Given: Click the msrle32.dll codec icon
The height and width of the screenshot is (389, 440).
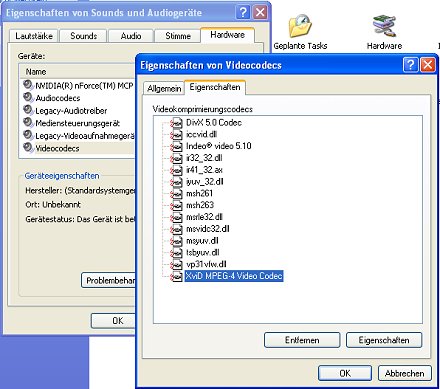Looking at the screenshot, I should coord(176,217).
